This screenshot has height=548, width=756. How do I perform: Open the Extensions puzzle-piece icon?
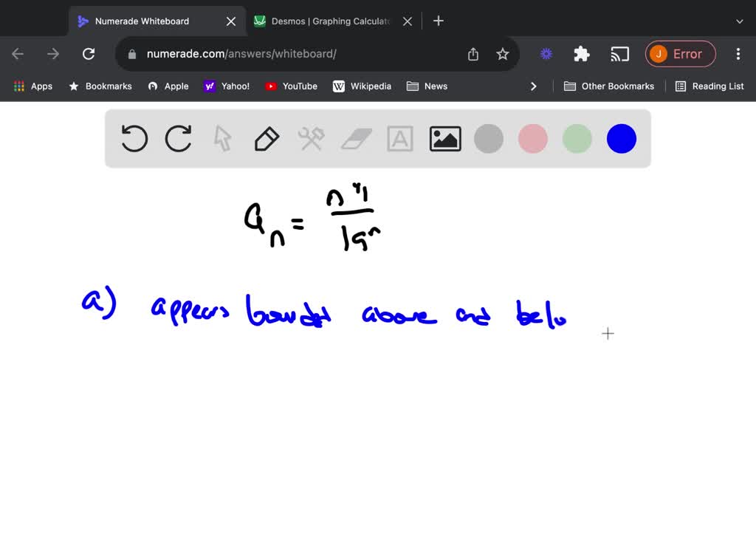(x=581, y=53)
